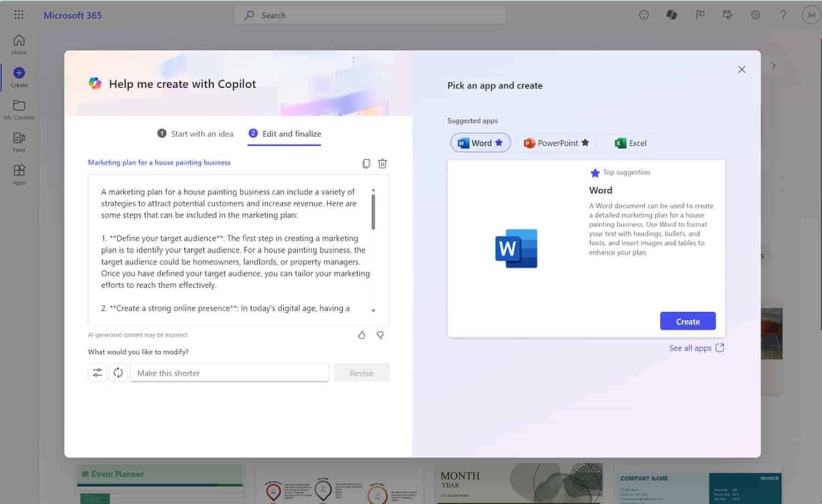Click the scroll up arrow in draft box
Viewport: 822px width, 504px height.
pos(373,190)
